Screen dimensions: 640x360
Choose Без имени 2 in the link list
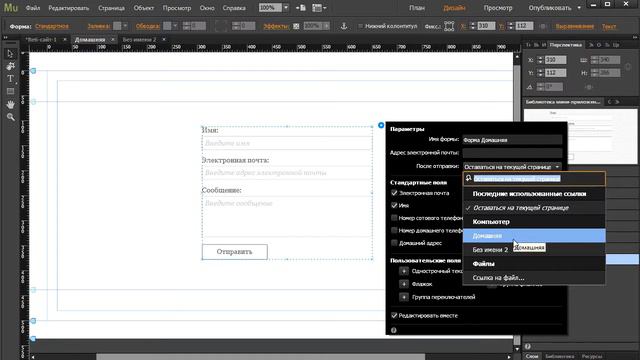pos(534,250)
